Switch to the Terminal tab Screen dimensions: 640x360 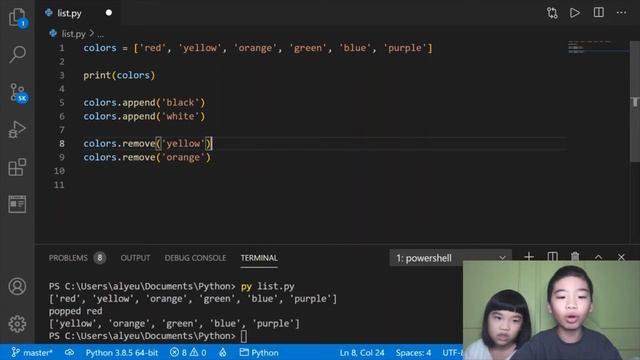point(259,258)
